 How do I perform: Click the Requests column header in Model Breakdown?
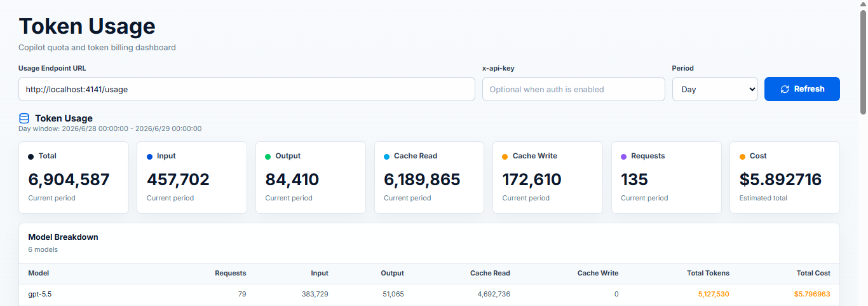[231, 273]
